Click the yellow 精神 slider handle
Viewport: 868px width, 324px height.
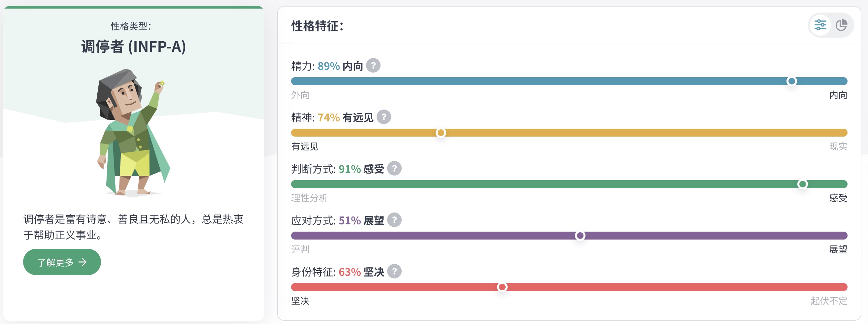[x=440, y=133]
